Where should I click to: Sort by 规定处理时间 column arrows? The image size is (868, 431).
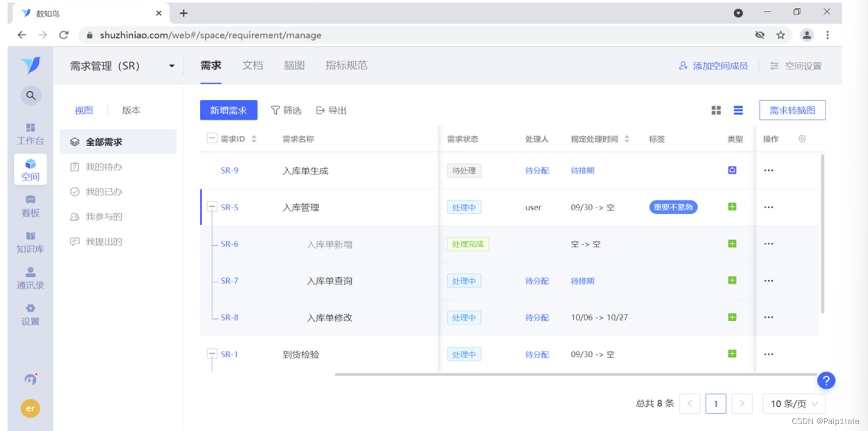(627, 139)
